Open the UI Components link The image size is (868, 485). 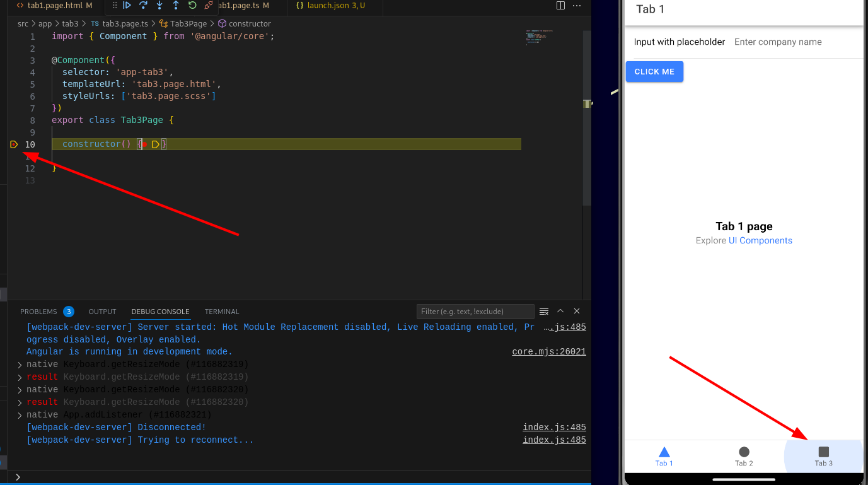760,240
